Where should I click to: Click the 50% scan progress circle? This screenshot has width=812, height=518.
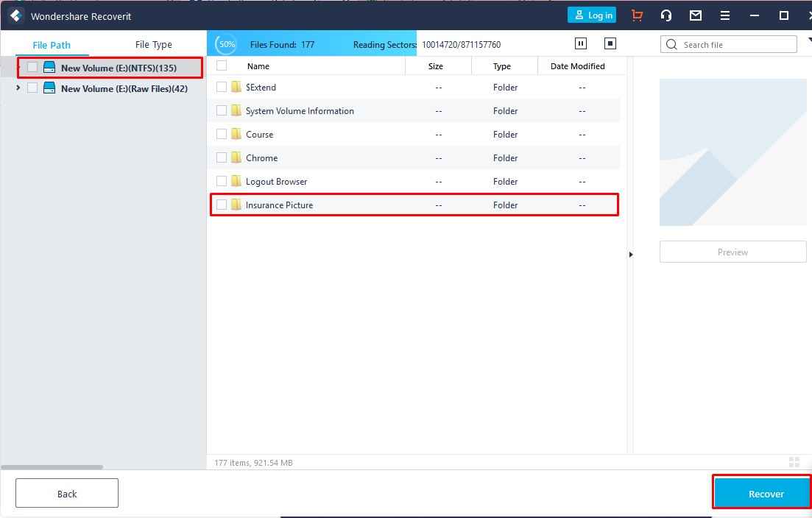pos(226,44)
